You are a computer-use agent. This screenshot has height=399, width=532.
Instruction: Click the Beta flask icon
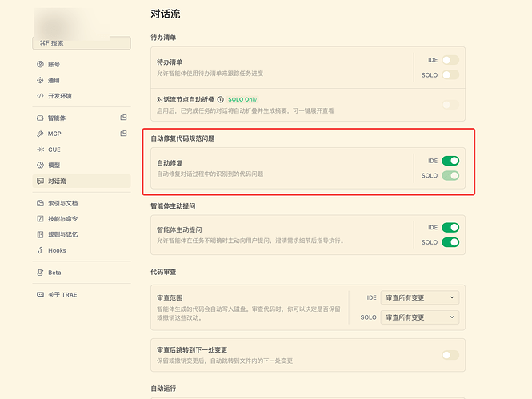pos(40,273)
